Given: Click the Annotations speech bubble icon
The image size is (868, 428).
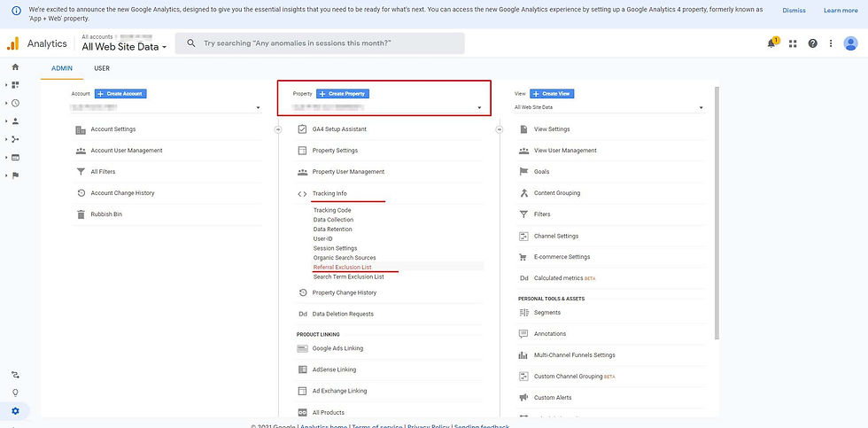Looking at the screenshot, I should tap(523, 334).
